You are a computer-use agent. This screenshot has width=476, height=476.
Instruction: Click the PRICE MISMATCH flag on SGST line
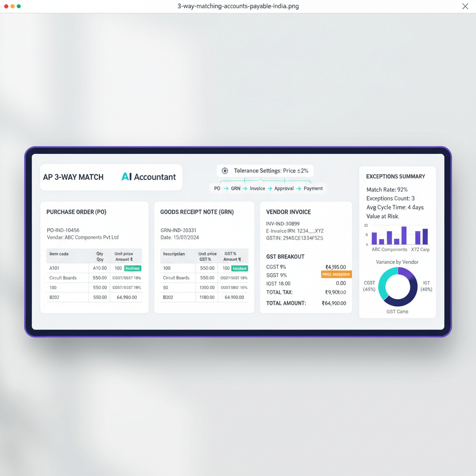(336, 275)
